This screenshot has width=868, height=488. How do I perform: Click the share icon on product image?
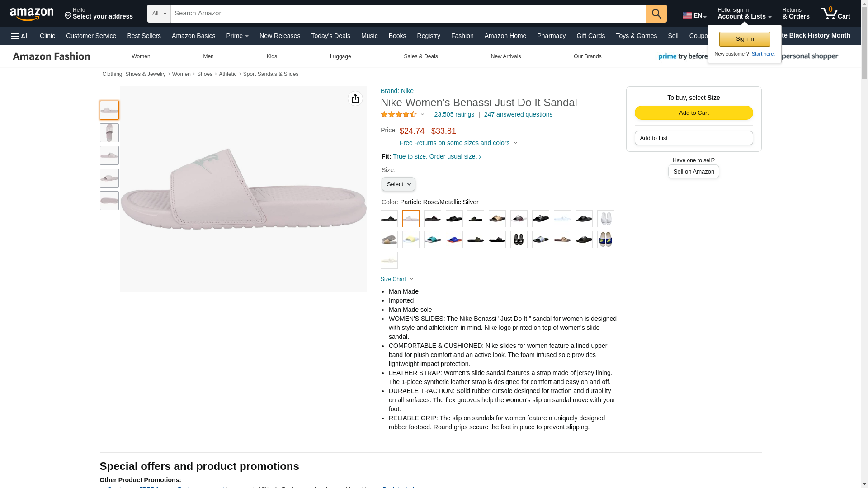pos(355,99)
